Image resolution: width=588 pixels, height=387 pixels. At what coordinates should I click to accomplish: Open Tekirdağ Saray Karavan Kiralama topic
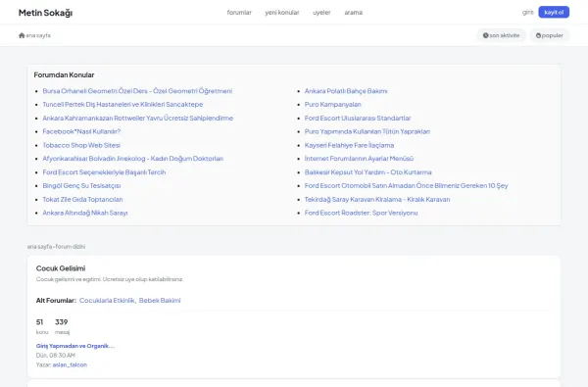[377, 199]
